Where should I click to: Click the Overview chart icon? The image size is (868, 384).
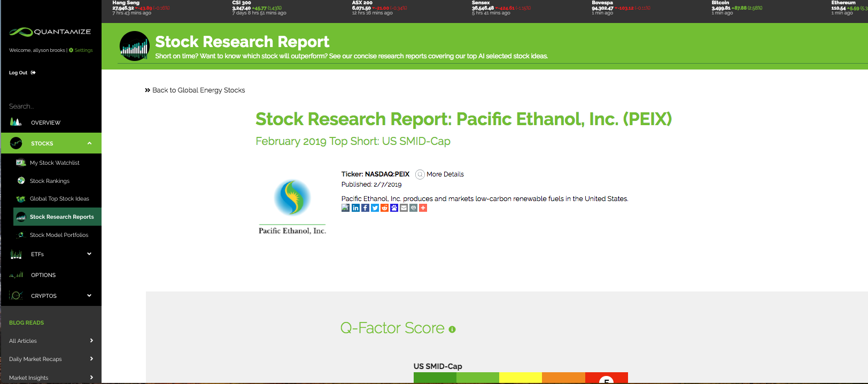point(16,122)
